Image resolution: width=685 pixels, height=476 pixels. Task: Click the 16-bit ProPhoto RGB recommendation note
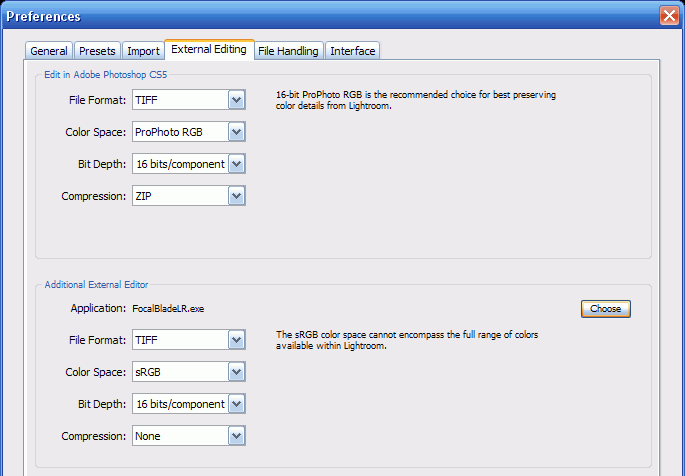[x=415, y=99]
